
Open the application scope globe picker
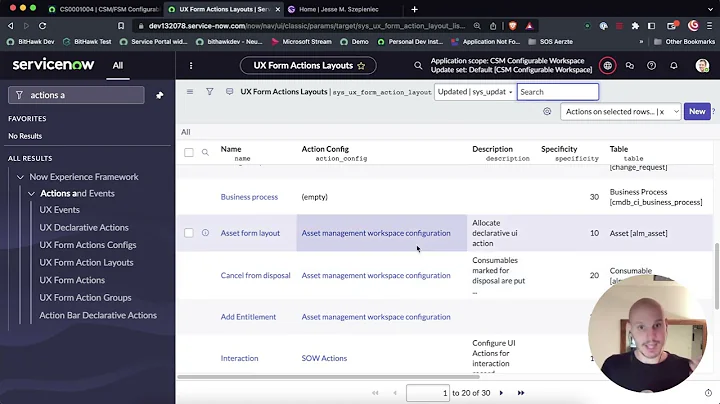[x=608, y=66]
